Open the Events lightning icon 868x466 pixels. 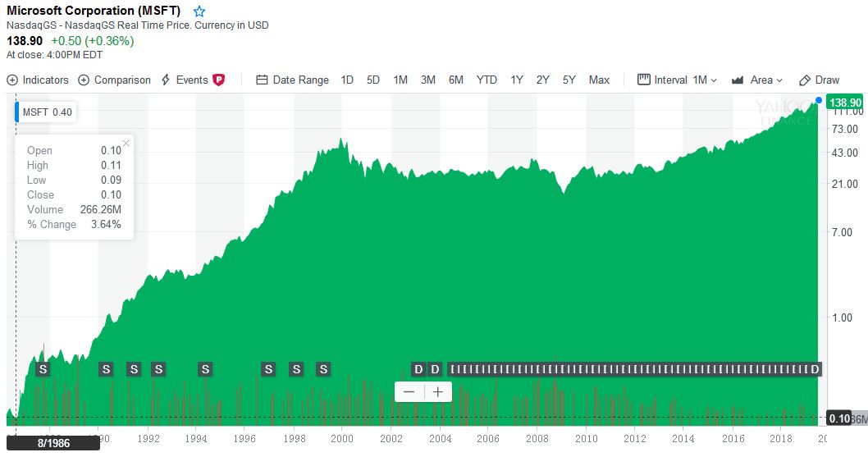[x=167, y=80]
